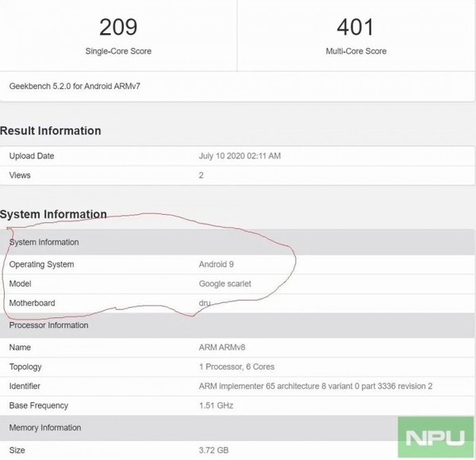Image resolution: width=476 pixels, height=460 pixels.
Task: Select the 1.51 GHz base frequency value
Action: 217,406
